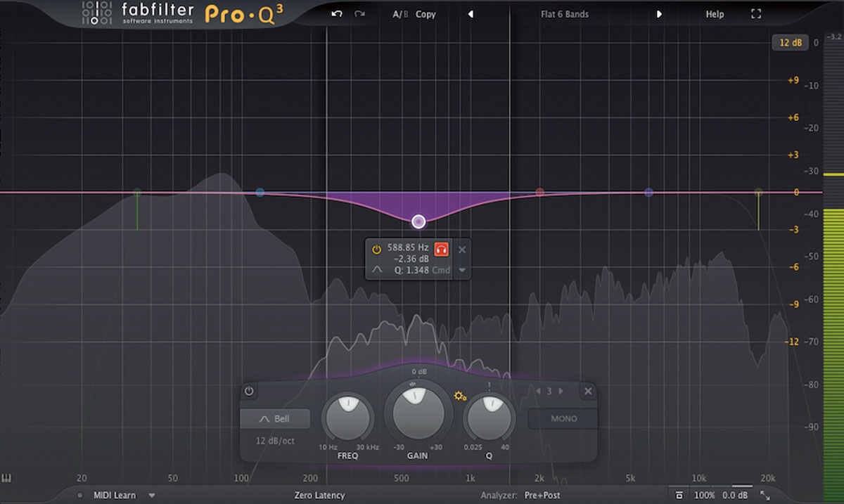Toggle band power in the floating popup
Image resolution: width=844 pixels, height=504 pixels.
(x=376, y=249)
